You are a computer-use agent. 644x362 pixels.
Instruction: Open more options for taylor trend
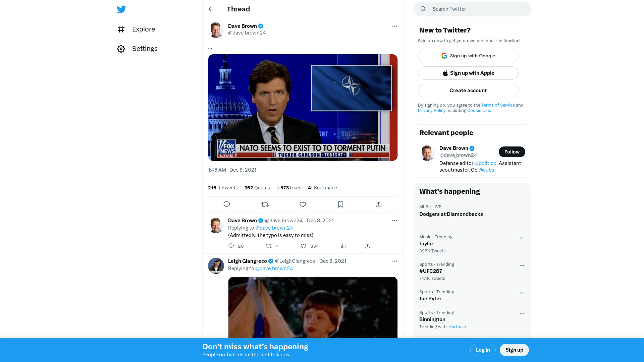(522, 238)
